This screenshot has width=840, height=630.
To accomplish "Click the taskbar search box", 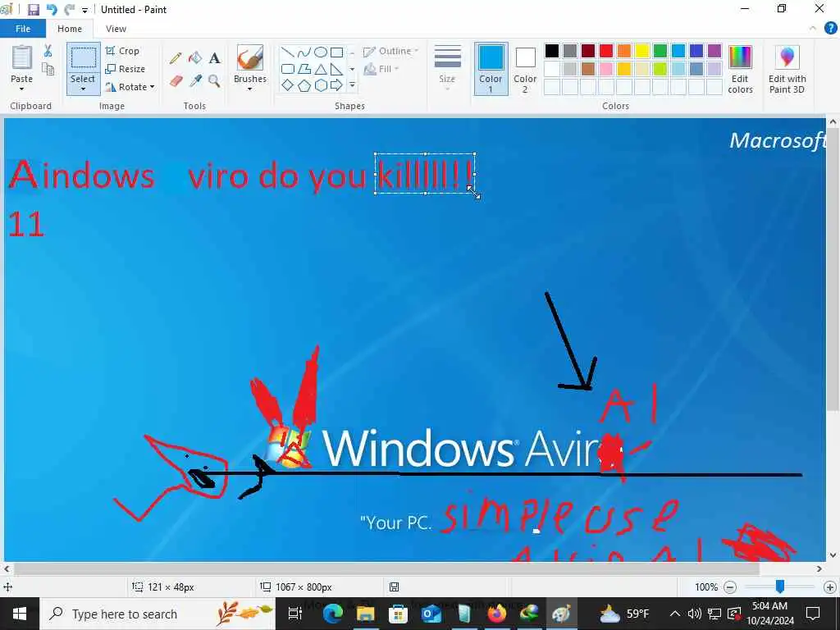I will coord(157,614).
